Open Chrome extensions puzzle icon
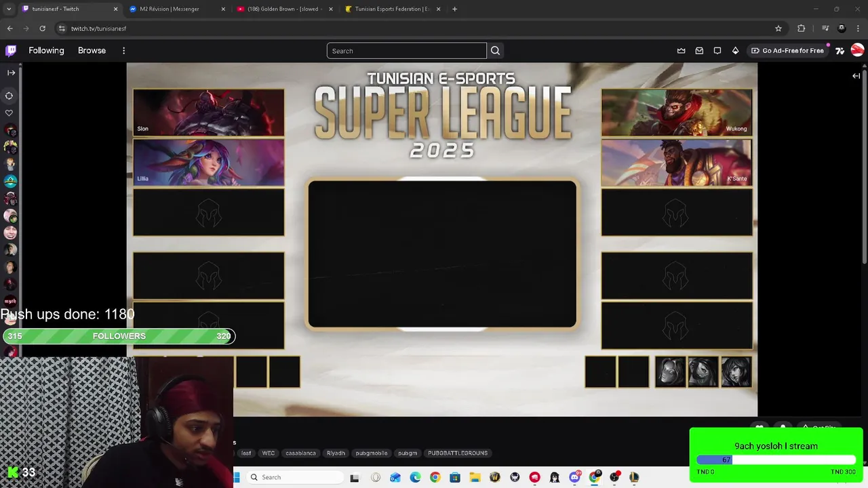This screenshot has width=868, height=488. pos(802,28)
